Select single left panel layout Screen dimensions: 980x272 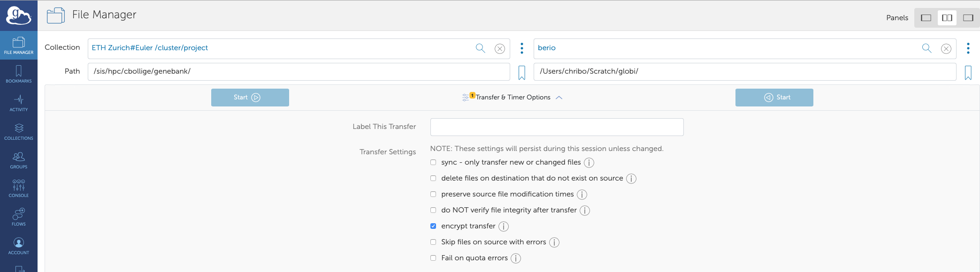[x=926, y=18]
